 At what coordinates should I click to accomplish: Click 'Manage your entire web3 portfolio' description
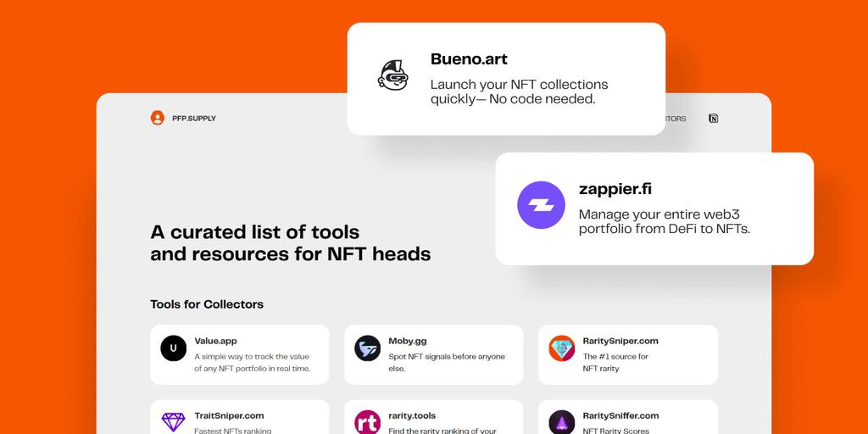(665, 221)
